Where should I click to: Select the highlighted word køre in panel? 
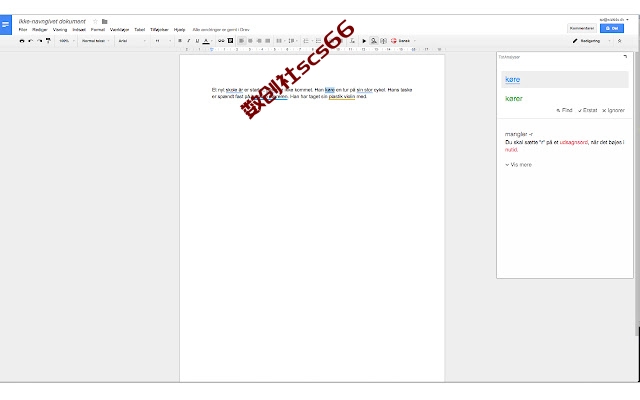pos(513,80)
